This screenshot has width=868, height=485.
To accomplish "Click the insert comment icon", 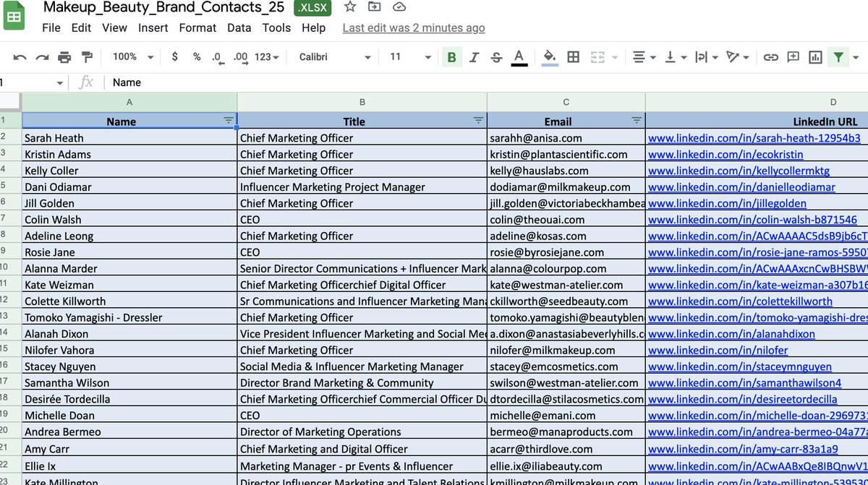I will 793,57.
